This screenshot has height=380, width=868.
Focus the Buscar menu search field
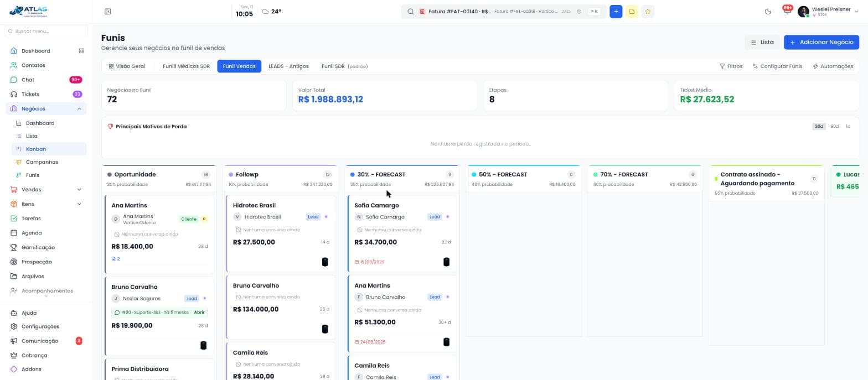pos(46,32)
